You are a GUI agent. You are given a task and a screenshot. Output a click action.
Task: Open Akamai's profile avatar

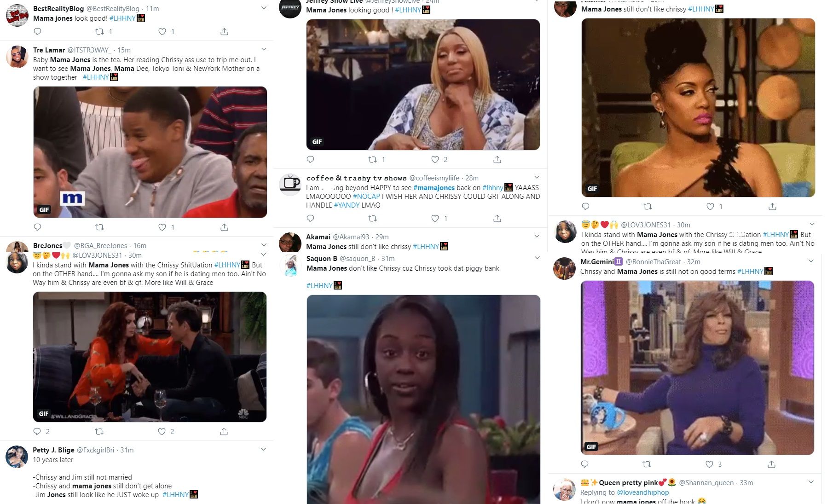pos(290,241)
